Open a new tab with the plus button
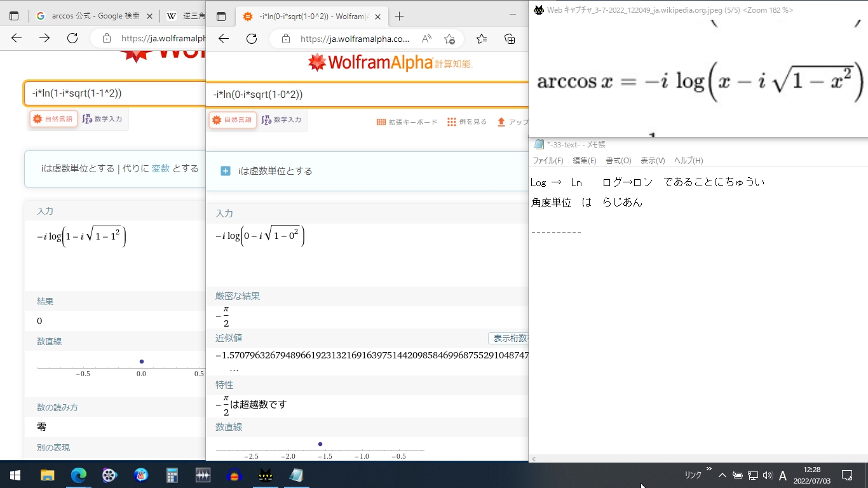The width and height of the screenshot is (868, 488). tap(399, 17)
